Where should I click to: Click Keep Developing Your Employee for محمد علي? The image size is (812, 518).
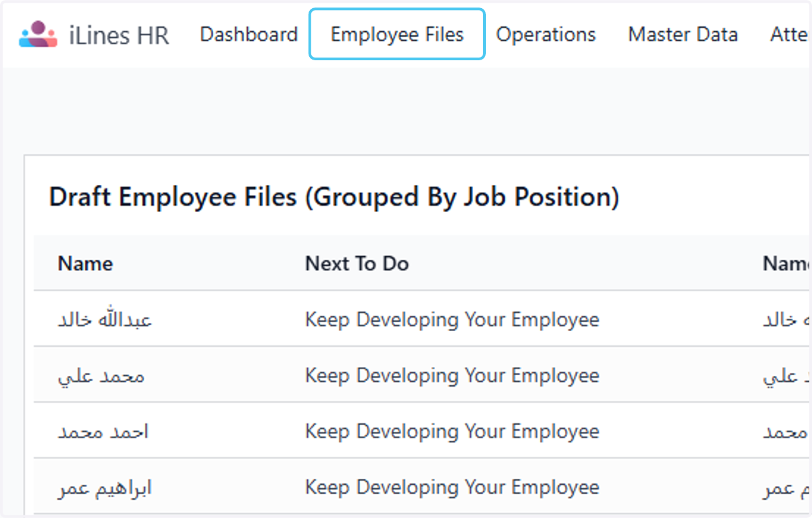(x=452, y=375)
